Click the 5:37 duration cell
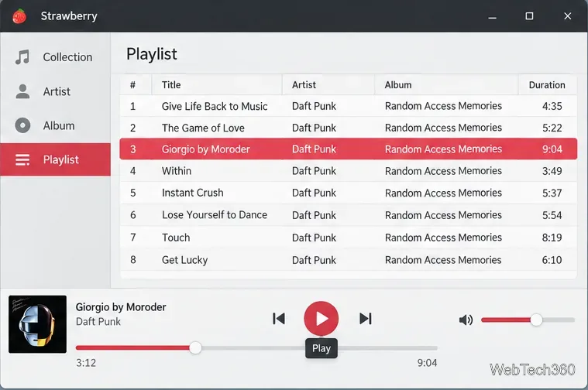Image resolution: width=588 pixels, height=390 pixels. coord(552,193)
